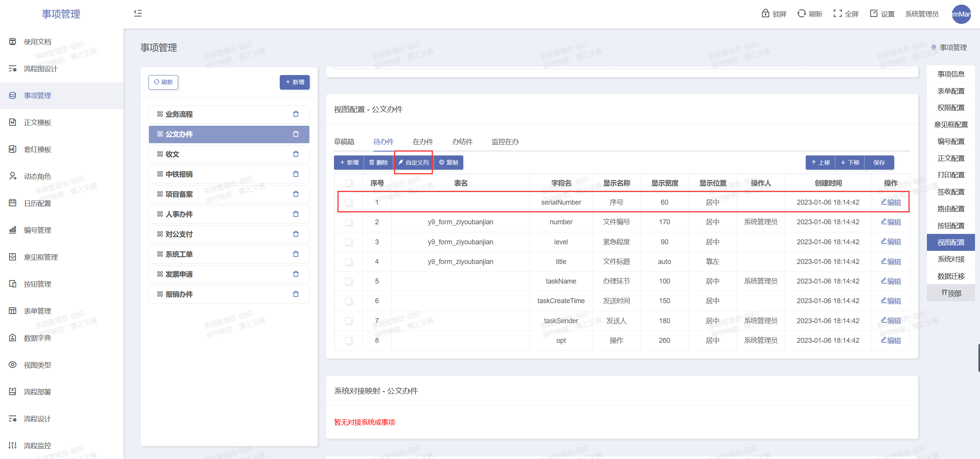Delete the 发票申请 item with trash icon
Screen dimensions: 980x459
296,274
